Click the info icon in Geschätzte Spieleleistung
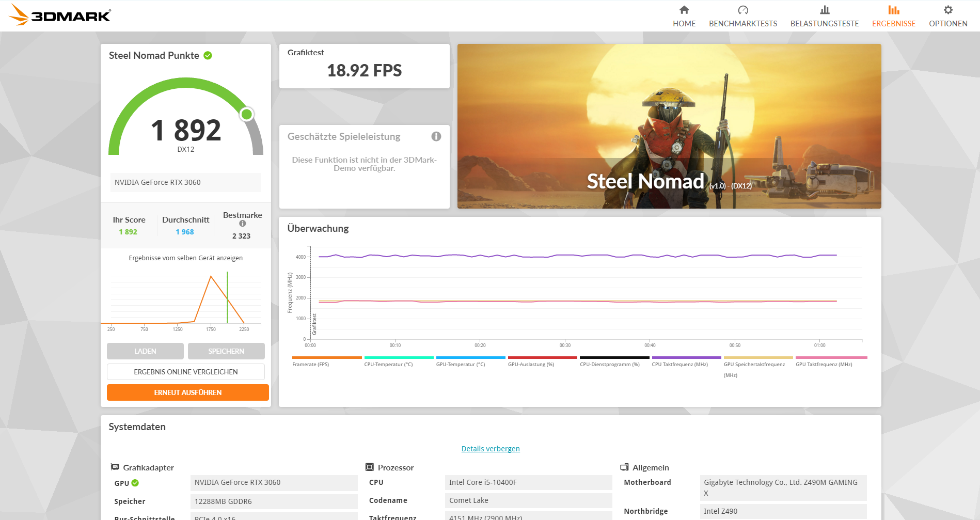 tap(436, 136)
